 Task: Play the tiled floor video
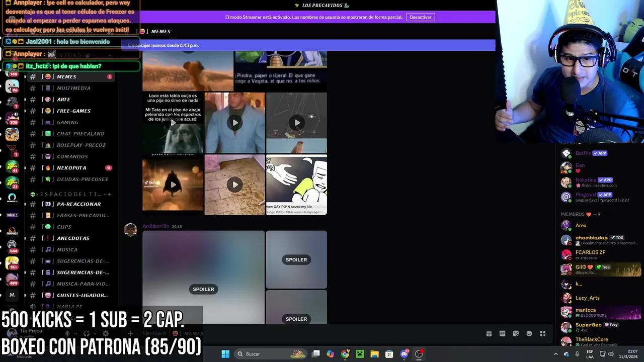(x=235, y=185)
